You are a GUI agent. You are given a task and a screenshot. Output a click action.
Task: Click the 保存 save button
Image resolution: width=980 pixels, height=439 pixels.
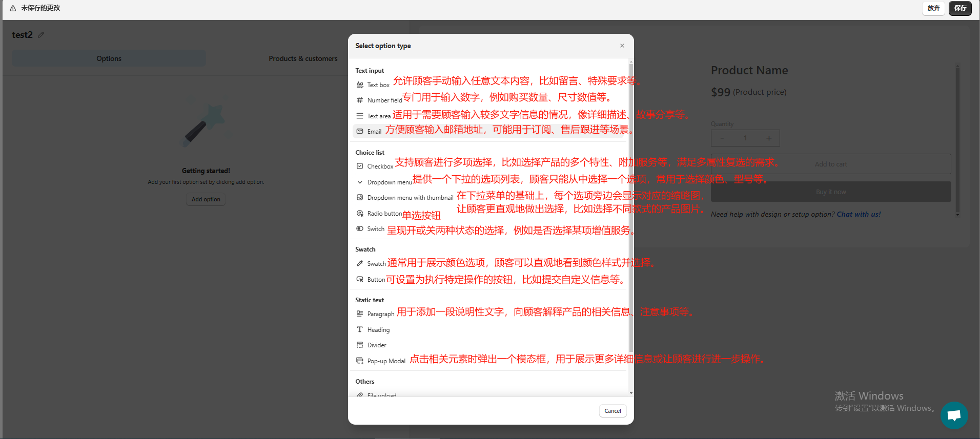[960, 8]
